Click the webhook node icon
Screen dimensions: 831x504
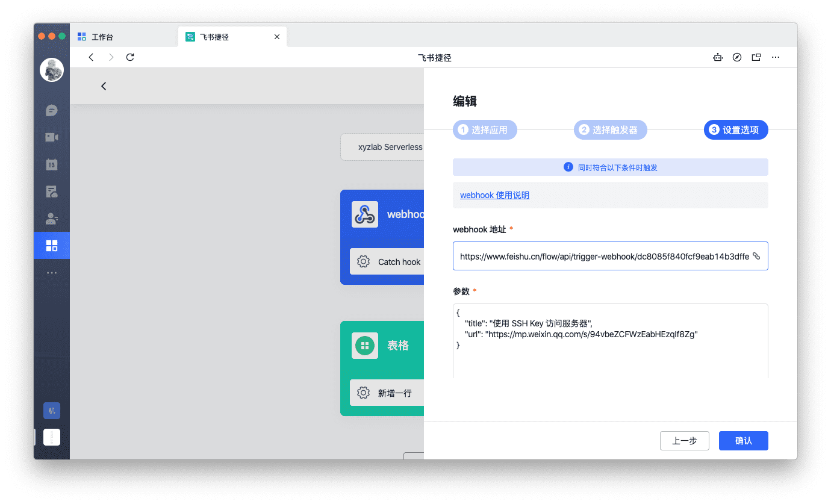365,214
